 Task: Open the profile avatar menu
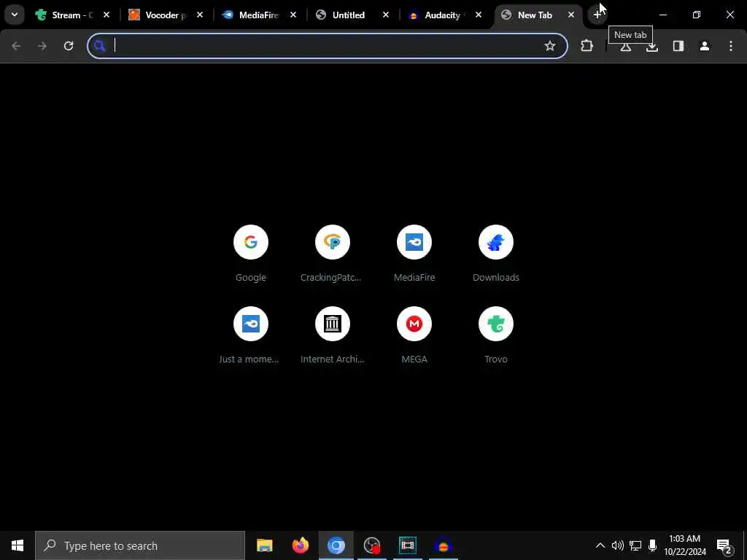(704, 46)
